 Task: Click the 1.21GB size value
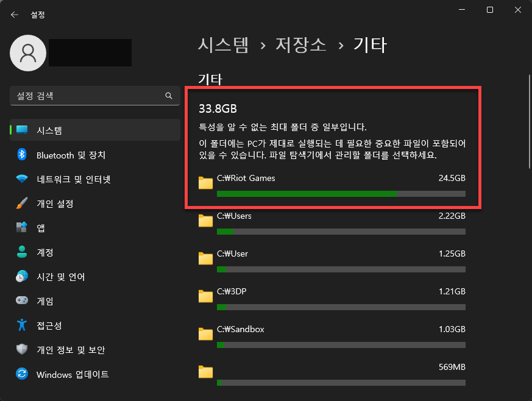(x=452, y=291)
